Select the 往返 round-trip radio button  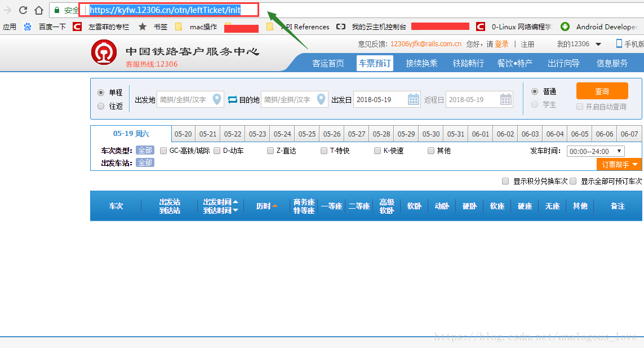coord(101,106)
